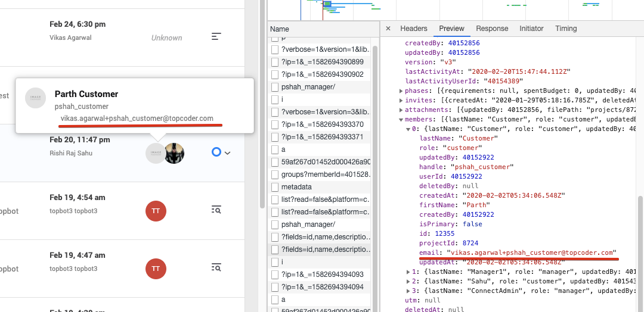Click the handle value "pshah_customer" in JSON
Image resolution: width=644 pixels, height=312 pixels.
coord(482,167)
